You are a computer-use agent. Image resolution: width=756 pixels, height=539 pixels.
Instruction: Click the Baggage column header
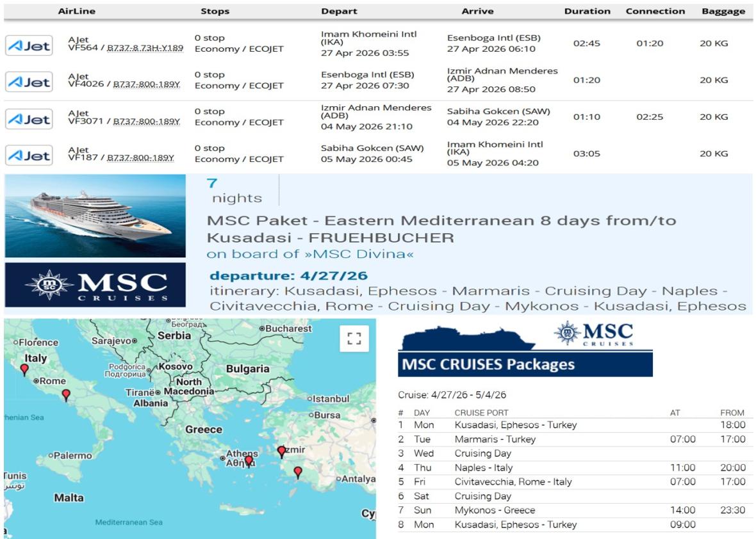[x=723, y=12]
